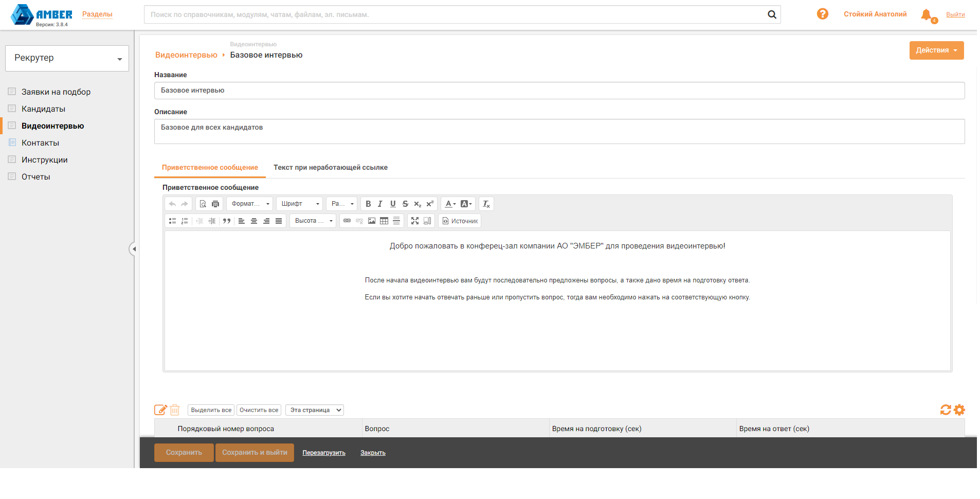Click the Выделить все button
This screenshot has width=980, height=499.
211,410
